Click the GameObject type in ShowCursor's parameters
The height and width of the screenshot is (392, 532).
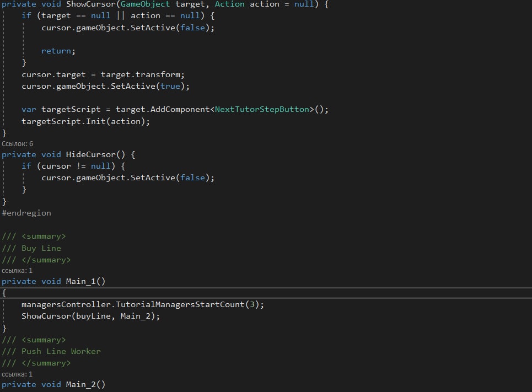tap(145, 4)
